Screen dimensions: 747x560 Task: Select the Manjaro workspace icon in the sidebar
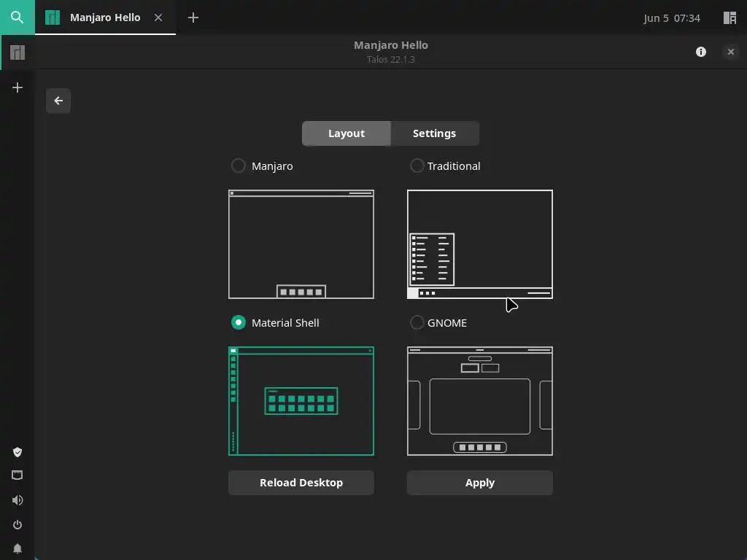click(18, 52)
